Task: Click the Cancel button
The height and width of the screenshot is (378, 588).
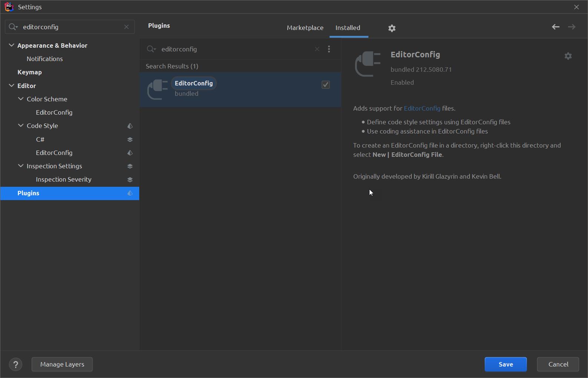Action: (x=558, y=364)
